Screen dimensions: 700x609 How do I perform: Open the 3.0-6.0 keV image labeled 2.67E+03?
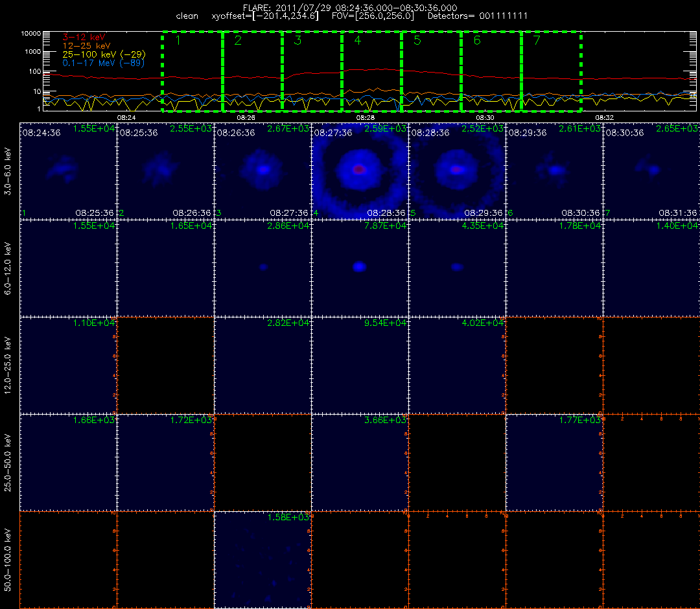pyautogui.click(x=263, y=170)
